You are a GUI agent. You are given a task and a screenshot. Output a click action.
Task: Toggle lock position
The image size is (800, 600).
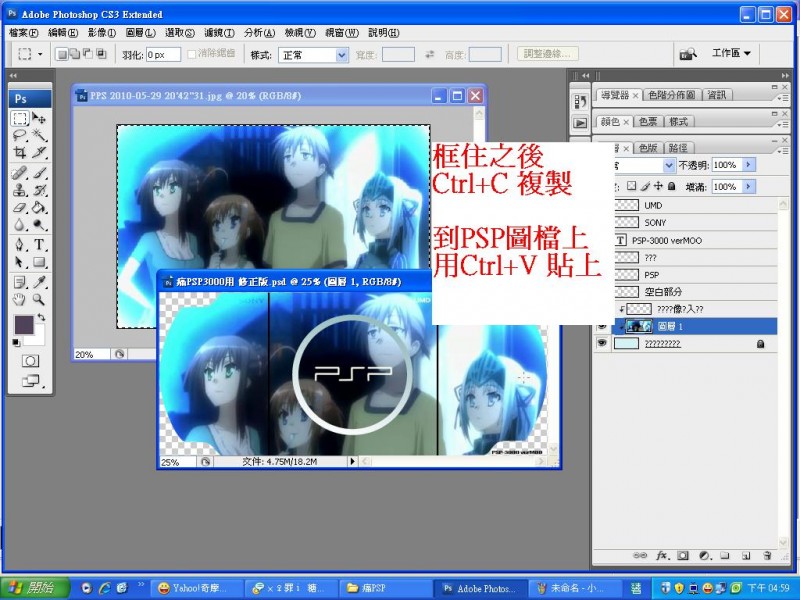tap(659, 186)
